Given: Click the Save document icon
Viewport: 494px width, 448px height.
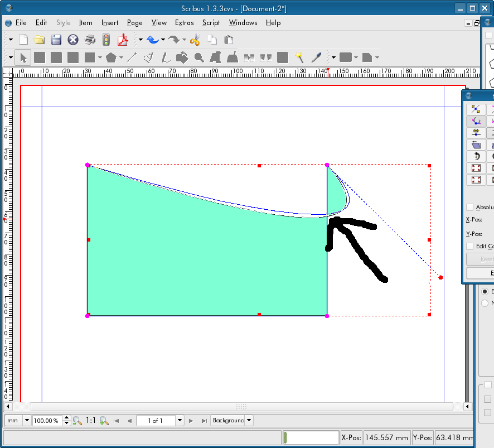Looking at the screenshot, I should [56, 40].
